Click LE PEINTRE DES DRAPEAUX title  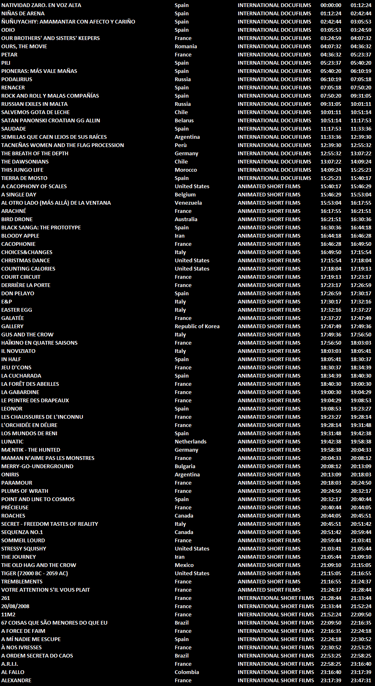tap(35, 400)
